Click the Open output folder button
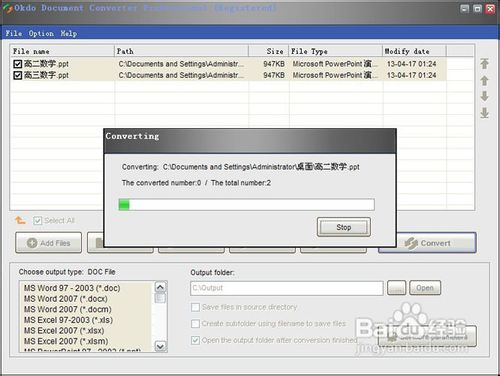The width and height of the screenshot is (500, 376). pyautogui.click(x=425, y=288)
